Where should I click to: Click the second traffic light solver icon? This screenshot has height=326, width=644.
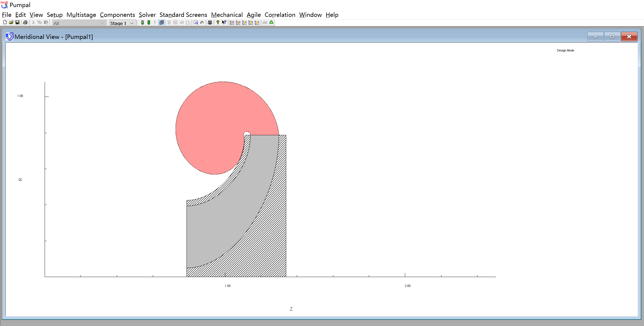[x=149, y=23]
